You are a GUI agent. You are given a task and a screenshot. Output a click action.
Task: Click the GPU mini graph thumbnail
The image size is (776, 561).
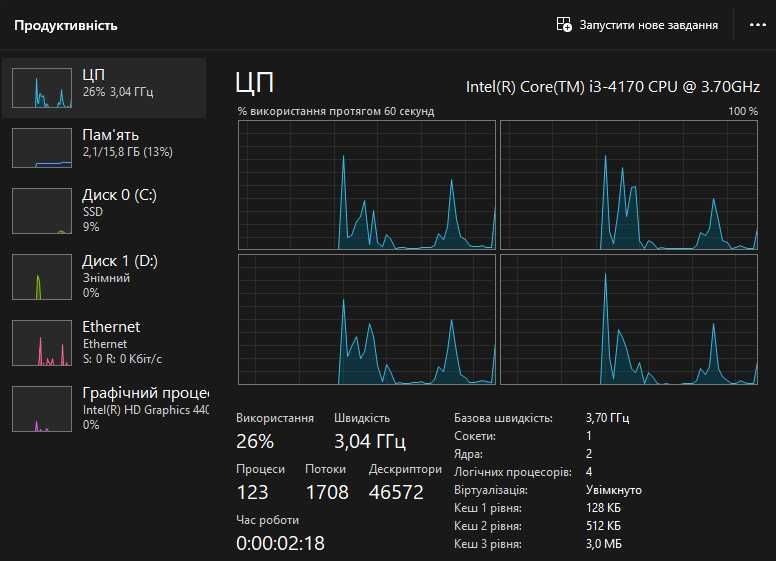[x=42, y=409]
